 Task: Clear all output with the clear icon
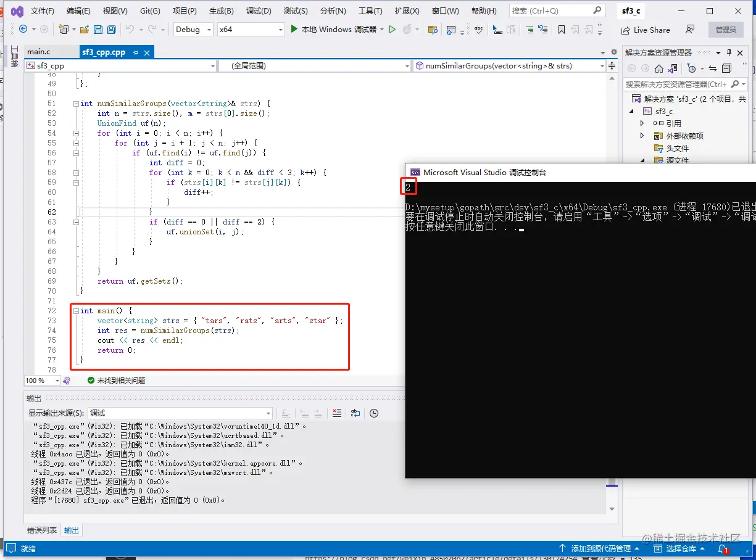337,413
